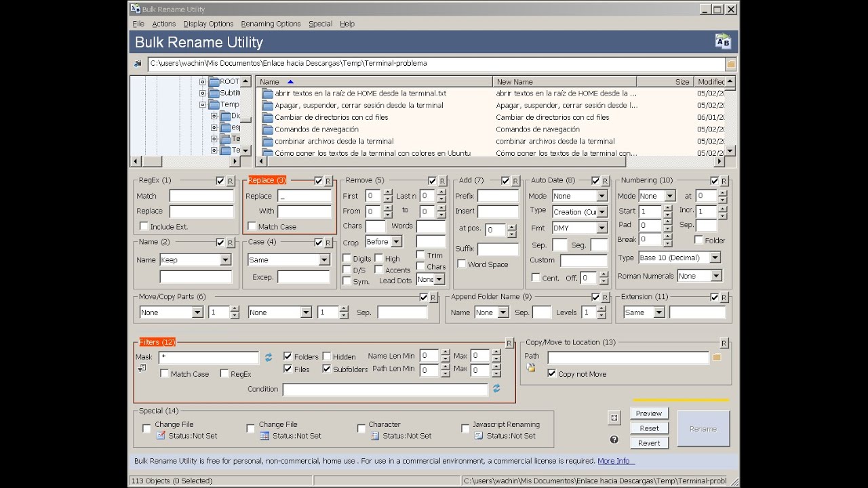Open the Case (4) Same dropdown
868x488 pixels.
pyautogui.click(x=324, y=260)
